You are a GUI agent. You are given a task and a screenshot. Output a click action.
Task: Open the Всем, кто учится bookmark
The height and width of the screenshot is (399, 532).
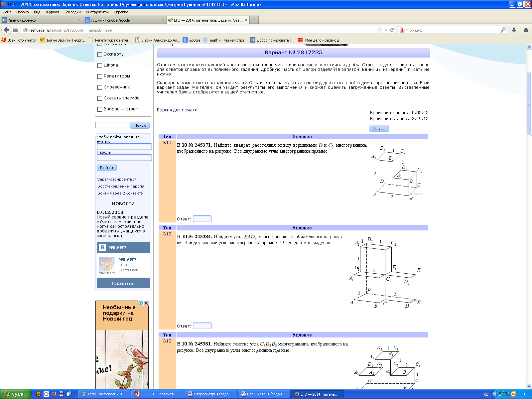click(x=19, y=40)
